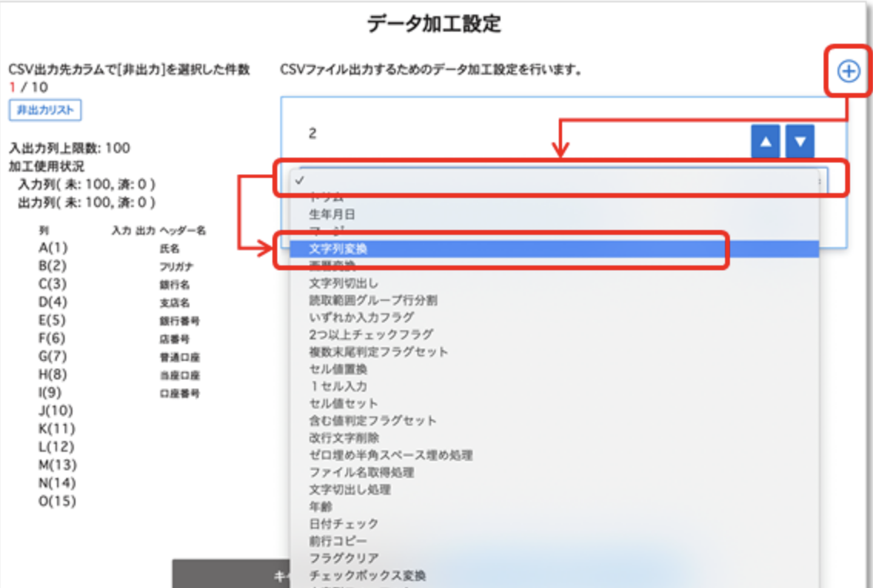
Task: Pick 日付チェック from the list
Action: pyautogui.click(x=343, y=523)
